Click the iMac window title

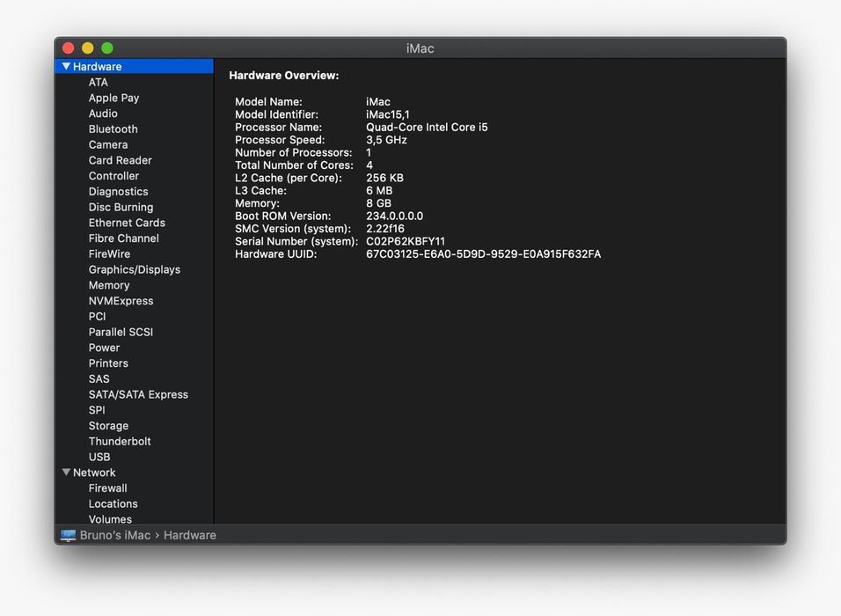[x=420, y=48]
